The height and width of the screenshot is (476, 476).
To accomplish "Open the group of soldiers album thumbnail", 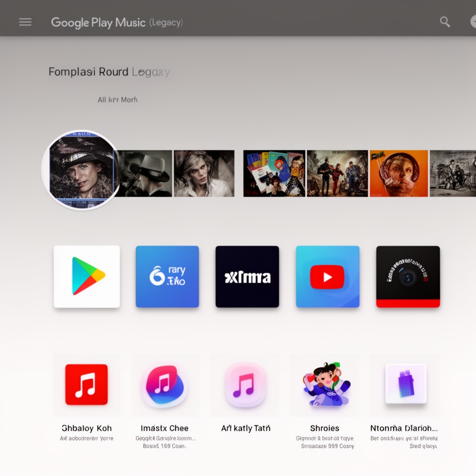I will (337, 173).
